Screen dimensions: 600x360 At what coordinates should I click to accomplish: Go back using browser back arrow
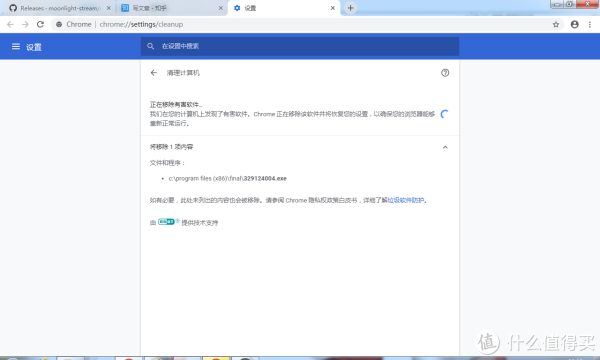(10, 24)
